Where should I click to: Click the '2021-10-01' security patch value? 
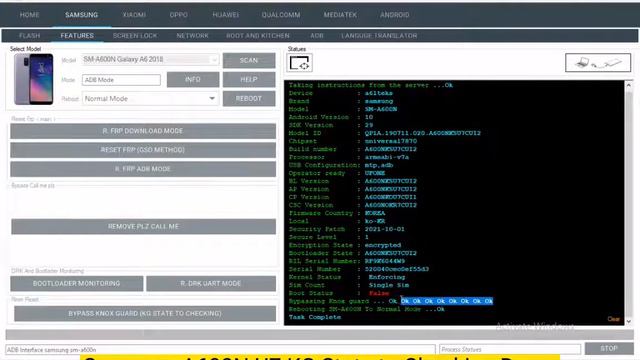tap(384, 229)
